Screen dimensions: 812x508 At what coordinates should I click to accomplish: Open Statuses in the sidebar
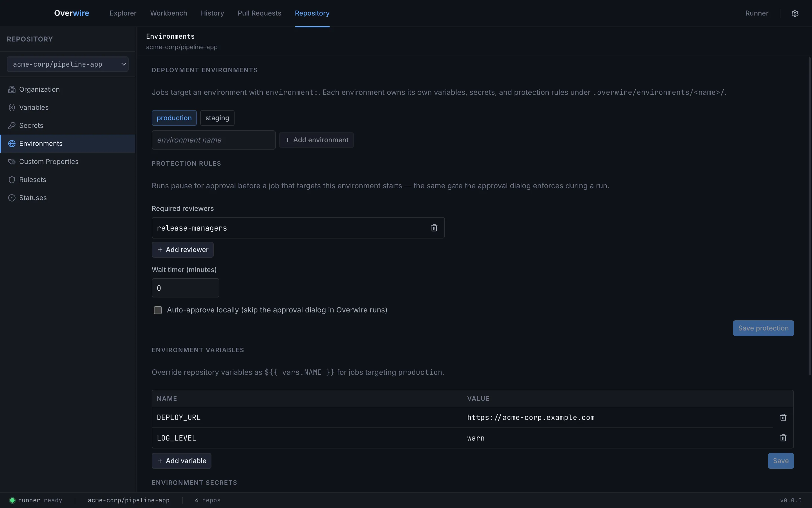pyautogui.click(x=68, y=198)
